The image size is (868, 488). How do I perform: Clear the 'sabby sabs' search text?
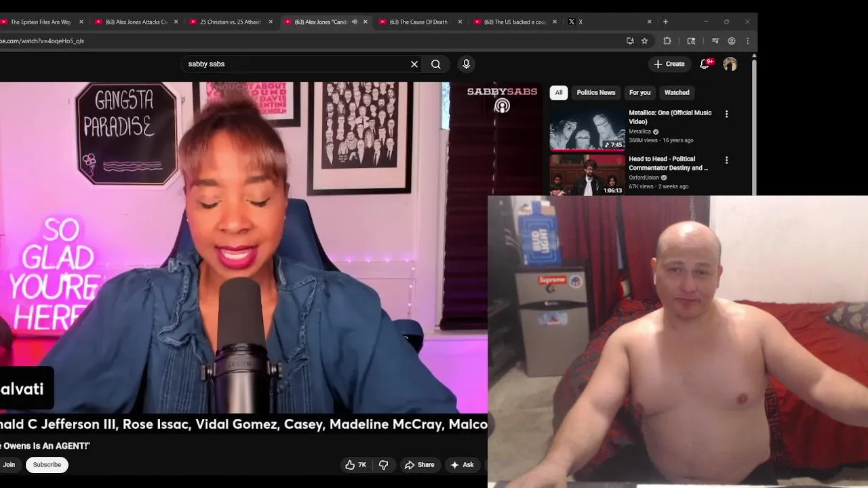click(x=414, y=64)
